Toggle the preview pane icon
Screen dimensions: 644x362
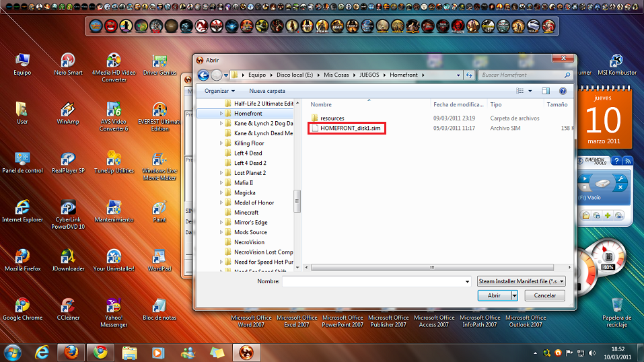[546, 91]
